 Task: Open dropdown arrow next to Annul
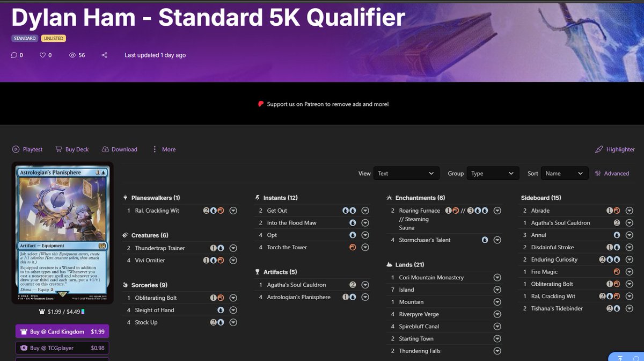(630, 235)
